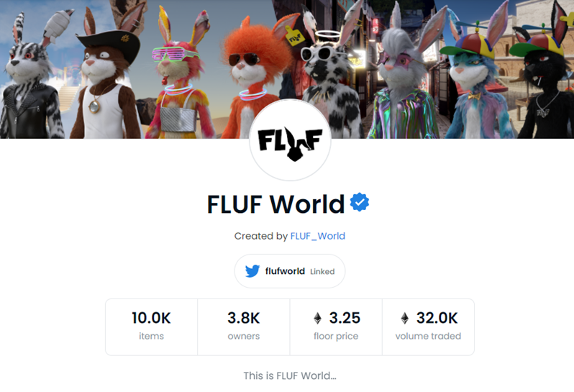Select the 3.8K owners stat

pyautogui.click(x=244, y=327)
